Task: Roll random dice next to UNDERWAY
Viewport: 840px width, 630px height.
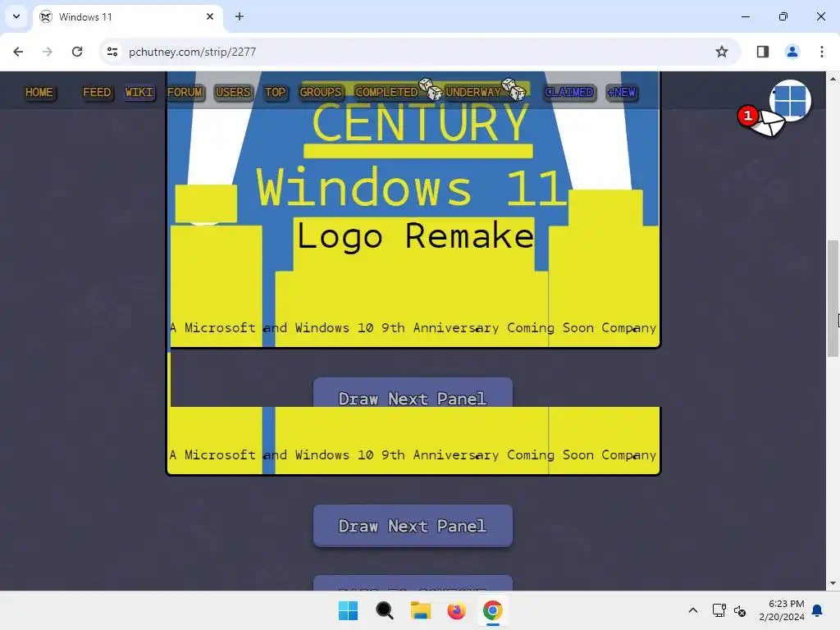Action: (514, 89)
